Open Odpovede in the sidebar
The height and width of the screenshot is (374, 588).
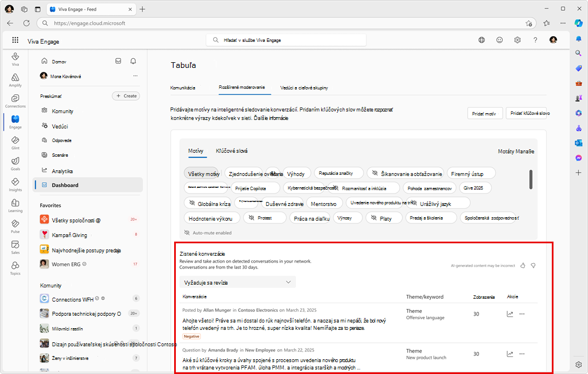(x=62, y=140)
